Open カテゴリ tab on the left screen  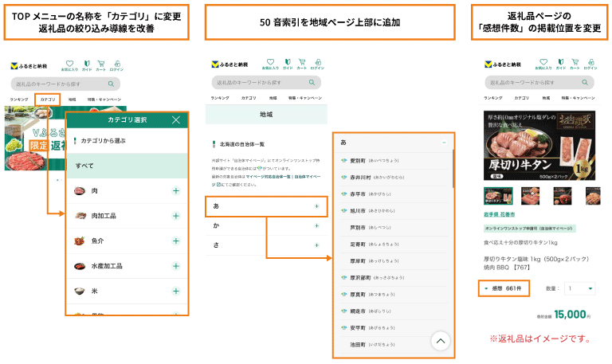click(x=48, y=100)
